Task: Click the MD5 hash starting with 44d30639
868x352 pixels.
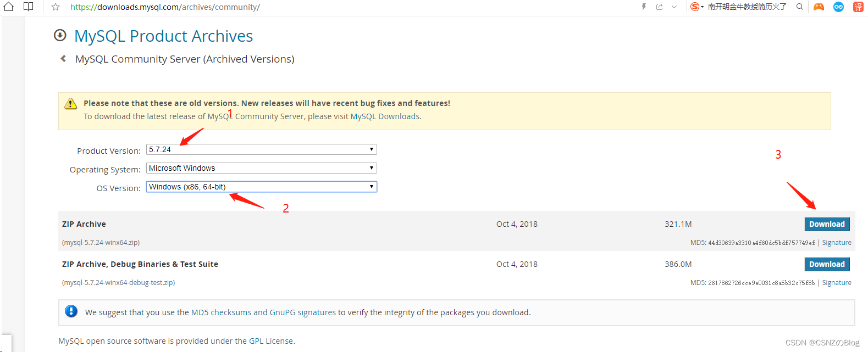Action: click(761, 243)
